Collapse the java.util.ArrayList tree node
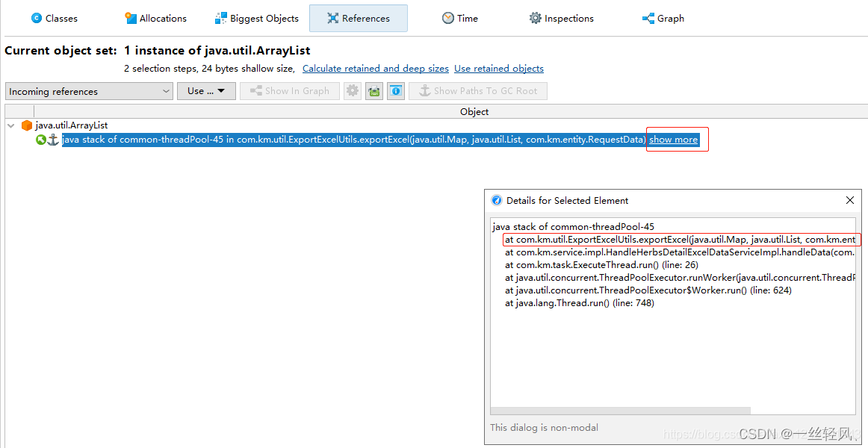The height and width of the screenshot is (448, 868). coord(10,125)
